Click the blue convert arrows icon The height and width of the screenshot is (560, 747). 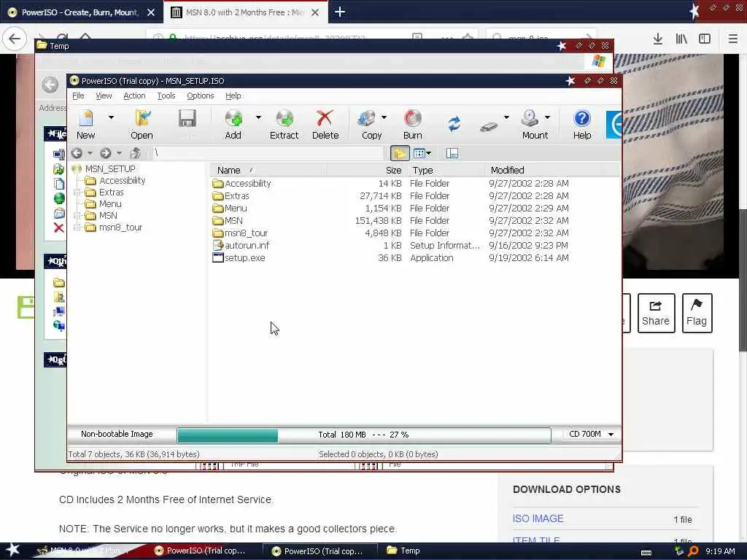454,124
